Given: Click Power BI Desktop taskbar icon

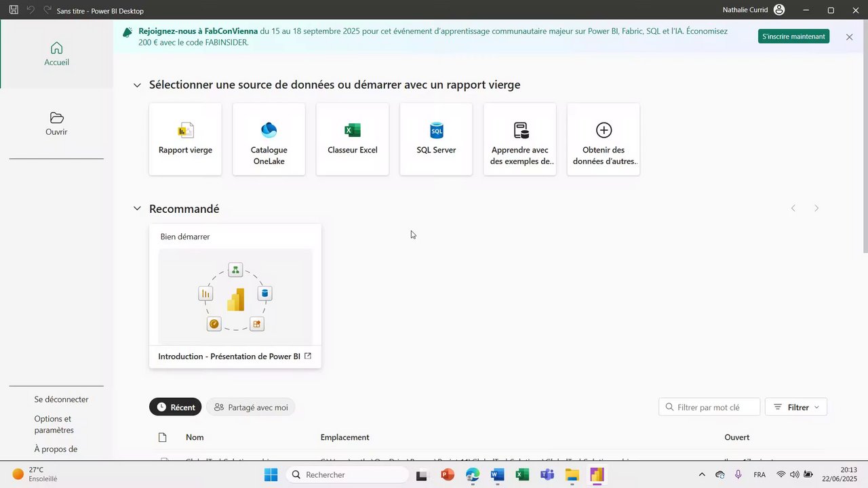Looking at the screenshot, I should click(x=597, y=474).
